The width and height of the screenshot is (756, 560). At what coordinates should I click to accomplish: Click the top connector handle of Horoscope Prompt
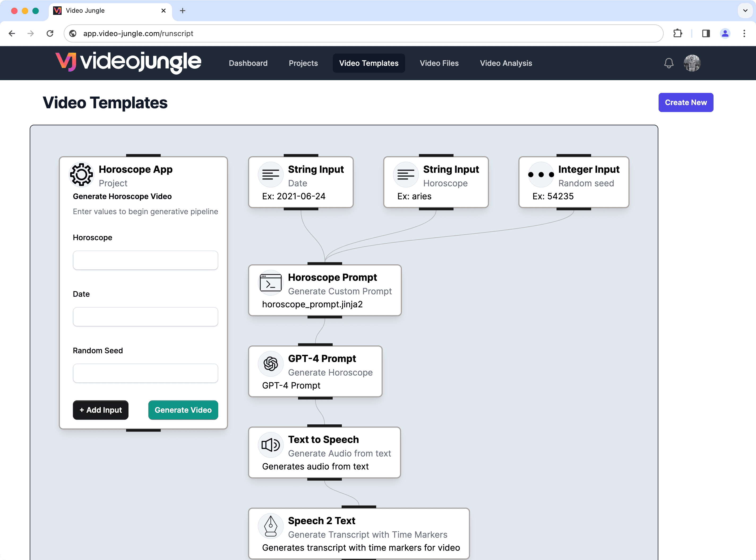coord(325,263)
